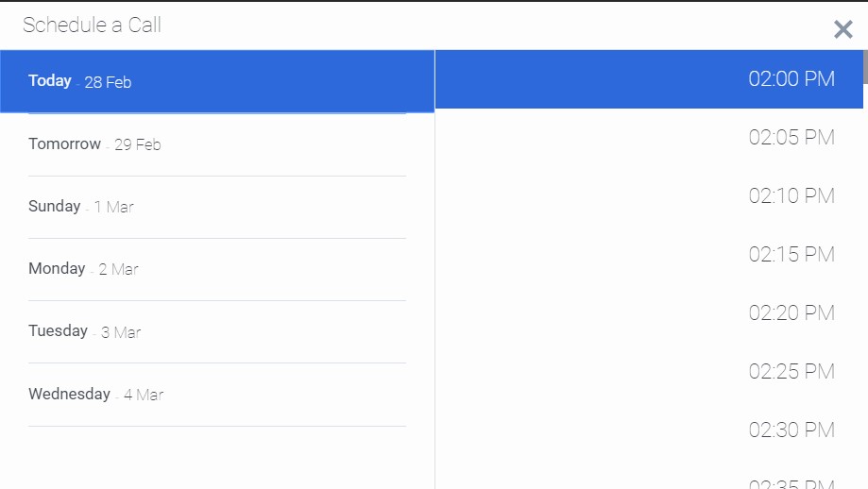868x489 pixels.
Task: Choose the 02:05 PM time slot
Action: pos(791,138)
